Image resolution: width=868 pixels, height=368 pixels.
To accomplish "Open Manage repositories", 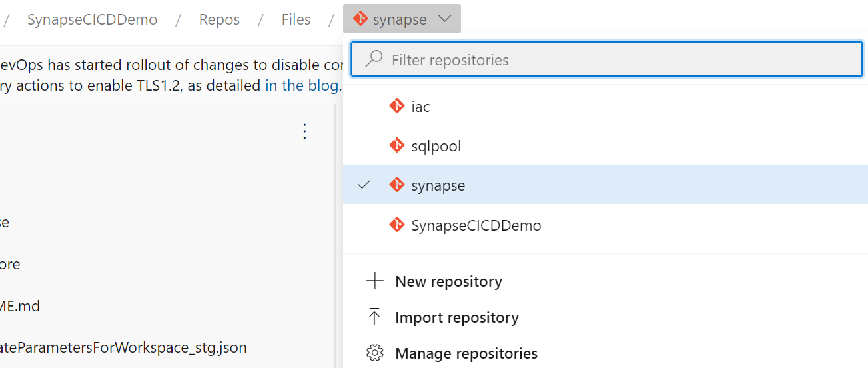I will [x=466, y=353].
